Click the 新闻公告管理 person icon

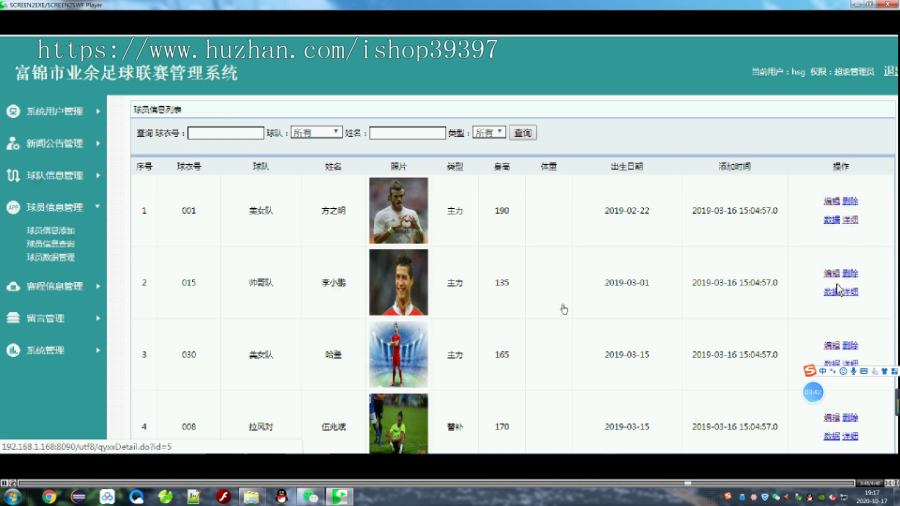coord(13,143)
